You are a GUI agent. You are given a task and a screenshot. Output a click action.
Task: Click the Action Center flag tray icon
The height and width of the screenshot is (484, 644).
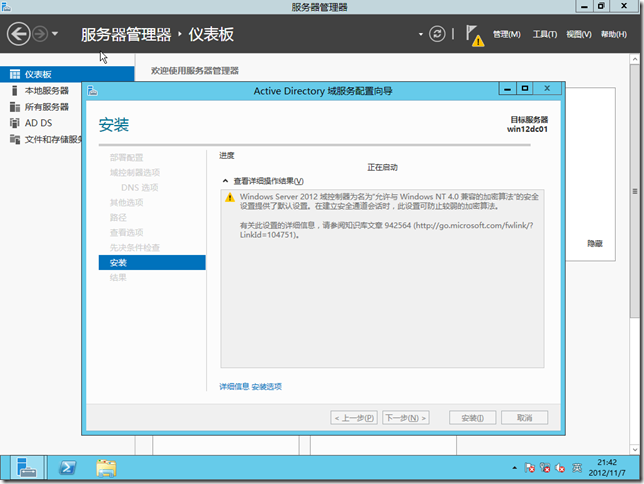(529, 468)
